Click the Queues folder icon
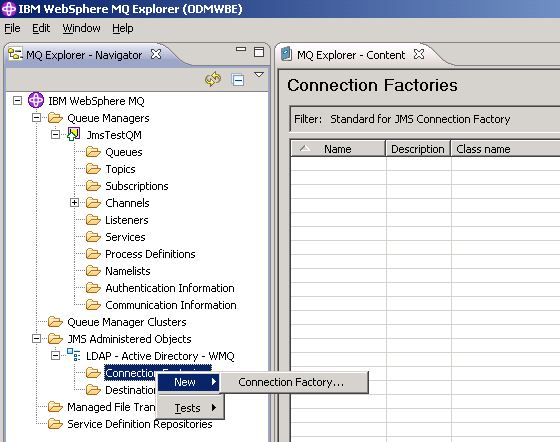This screenshot has height=442, width=560. 93,152
